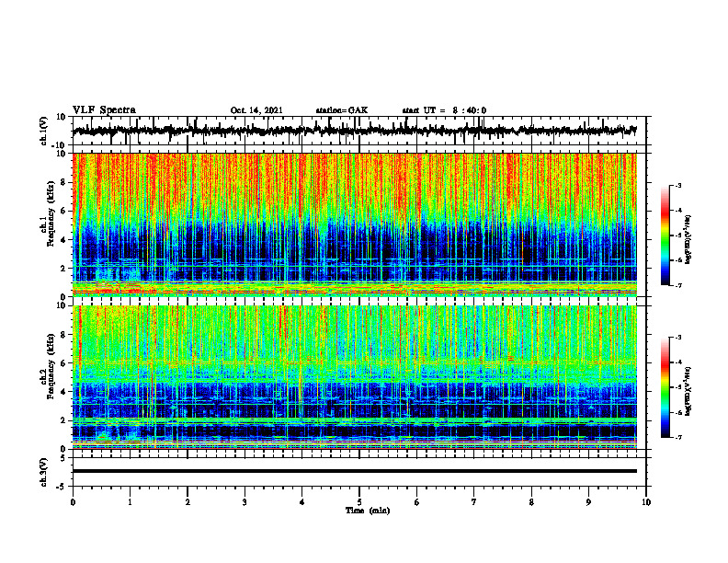Click the "-3" label on ch.1 color bar
The width and height of the screenshot is (728, 563).
click(678, 185)
